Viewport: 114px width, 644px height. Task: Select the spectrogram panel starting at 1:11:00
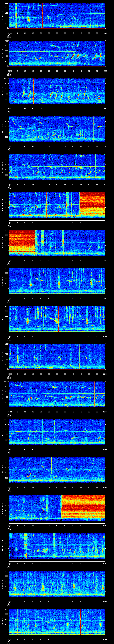coord(57,394)
